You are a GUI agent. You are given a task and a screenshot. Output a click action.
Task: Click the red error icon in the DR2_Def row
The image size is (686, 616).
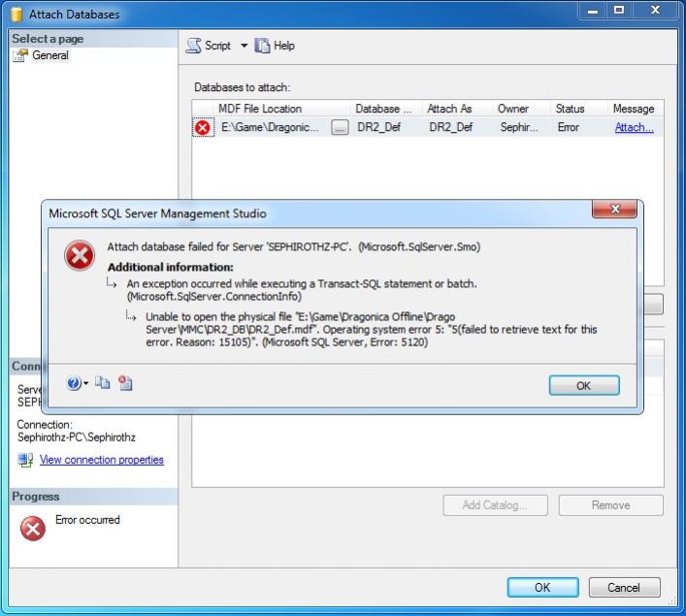[x=203, y=128]
